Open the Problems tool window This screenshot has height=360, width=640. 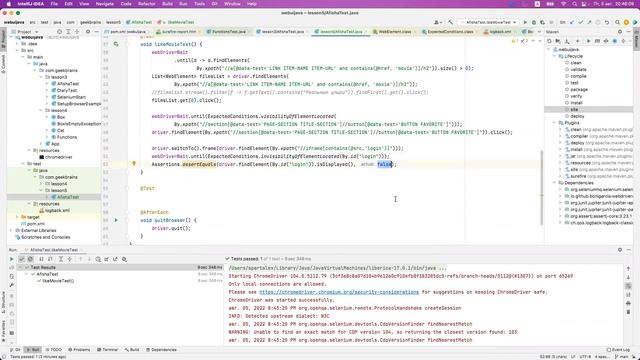tap(79, 350)
